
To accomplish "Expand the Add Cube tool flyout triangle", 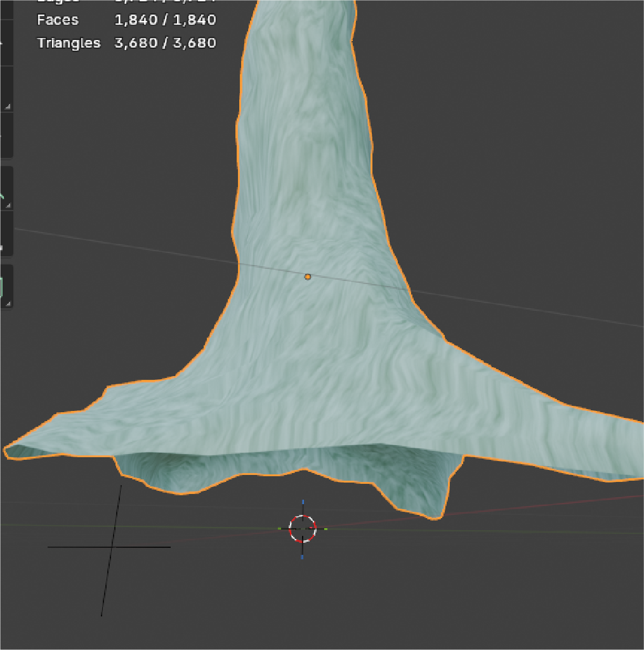I will (8, 304).
